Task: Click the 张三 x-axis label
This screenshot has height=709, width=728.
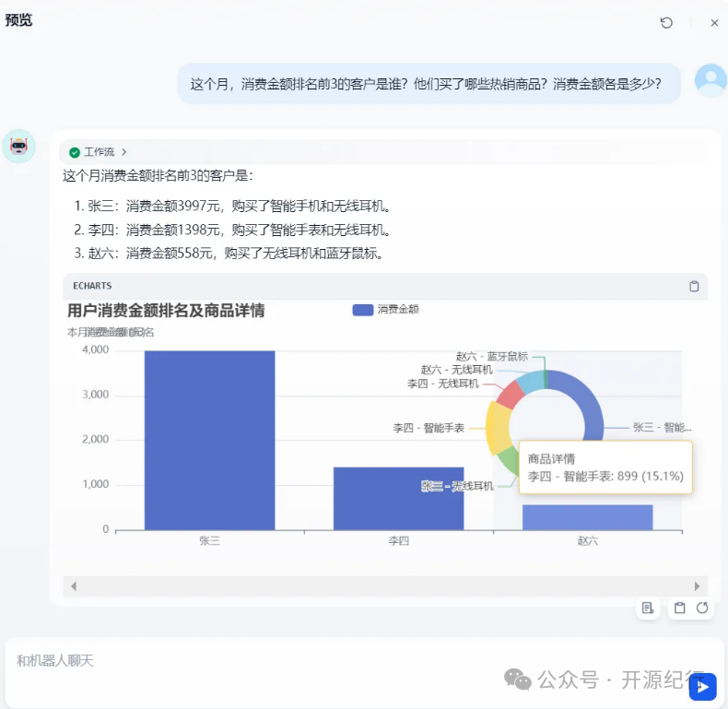Action: [209, 541]
